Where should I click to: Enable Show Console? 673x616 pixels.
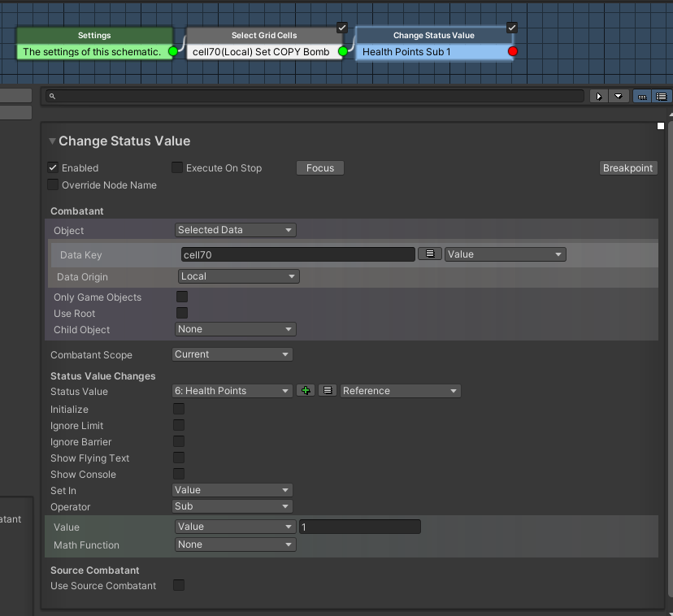(x=179, y=474)
